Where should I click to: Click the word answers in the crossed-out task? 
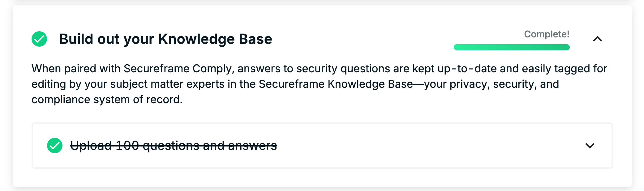[252, 146]
